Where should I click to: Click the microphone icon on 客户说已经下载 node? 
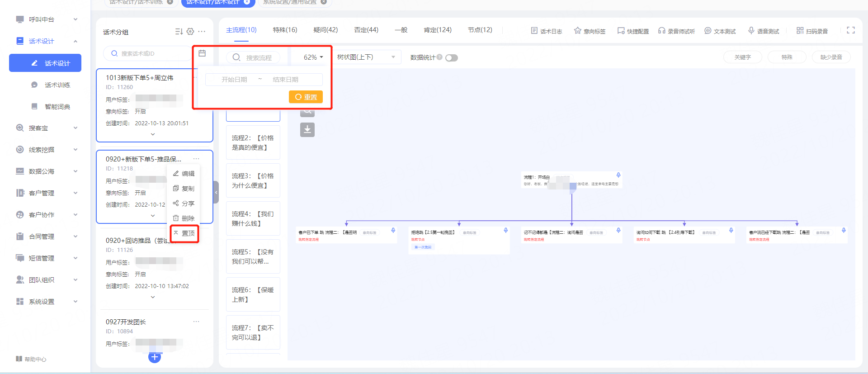click(x=844, y=230)
